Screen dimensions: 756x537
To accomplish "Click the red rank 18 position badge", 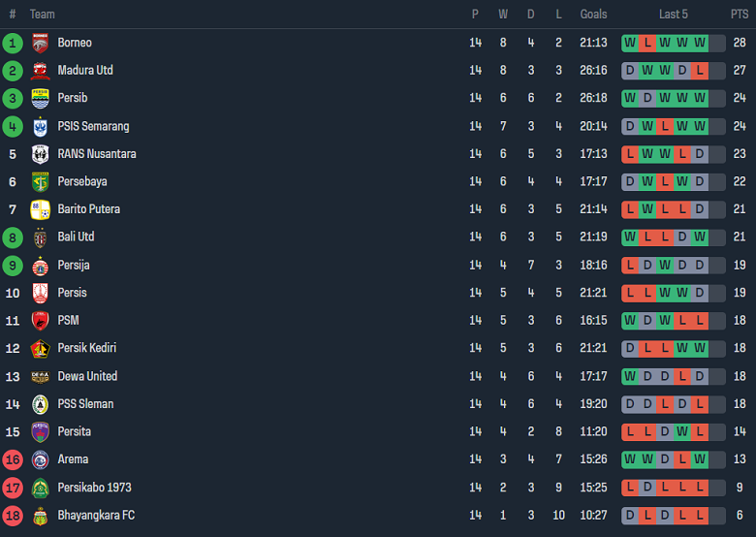I will [x=13, y=516].
